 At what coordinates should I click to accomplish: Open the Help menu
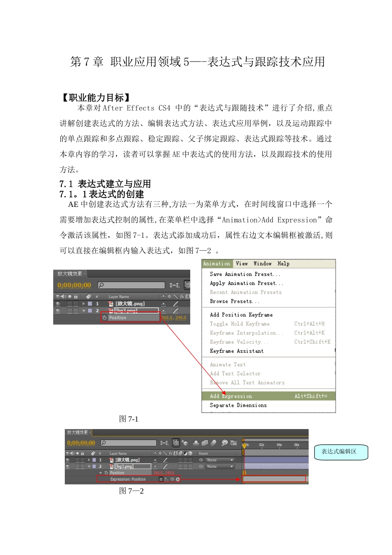pyautogui.click(x=283, y=263)
